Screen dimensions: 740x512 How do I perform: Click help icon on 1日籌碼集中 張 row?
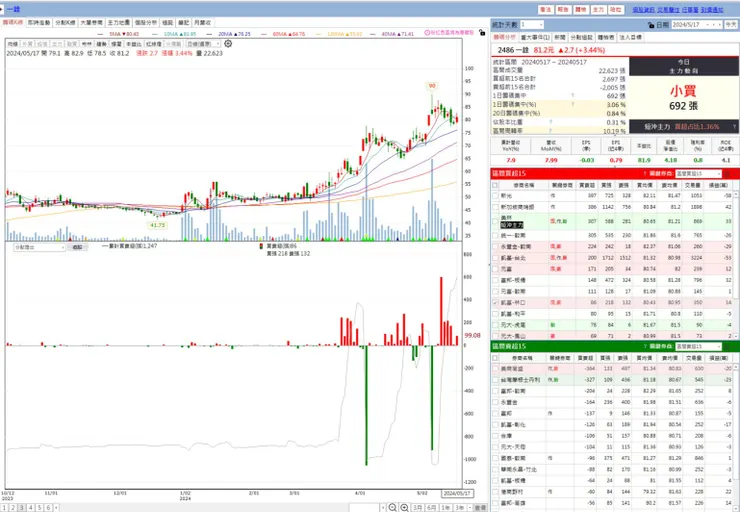coord(573,96)
